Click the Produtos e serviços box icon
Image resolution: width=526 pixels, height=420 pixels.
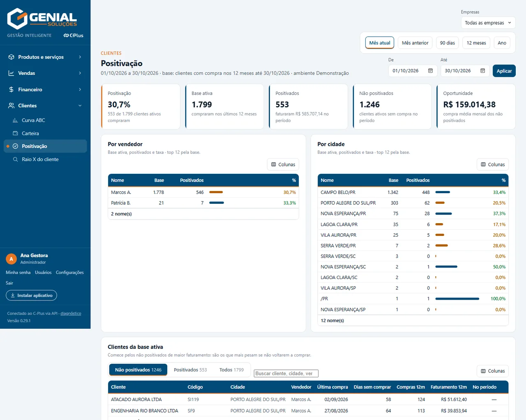12,57
